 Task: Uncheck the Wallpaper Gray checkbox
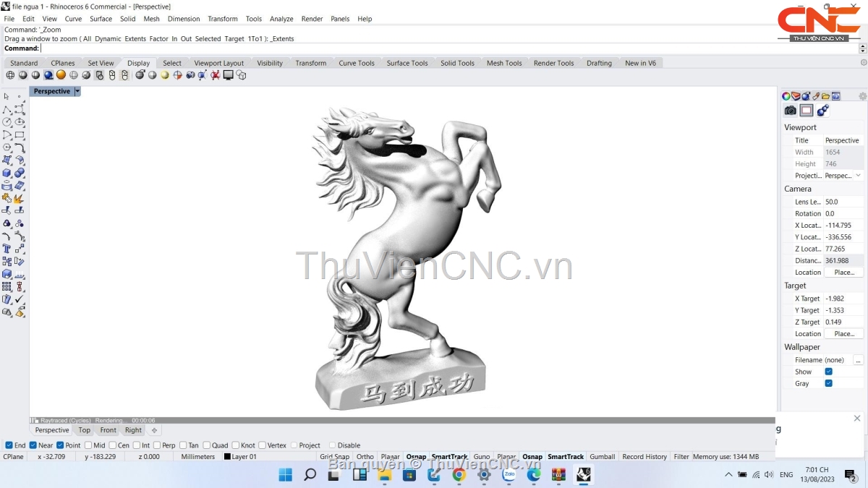[829, 383]
